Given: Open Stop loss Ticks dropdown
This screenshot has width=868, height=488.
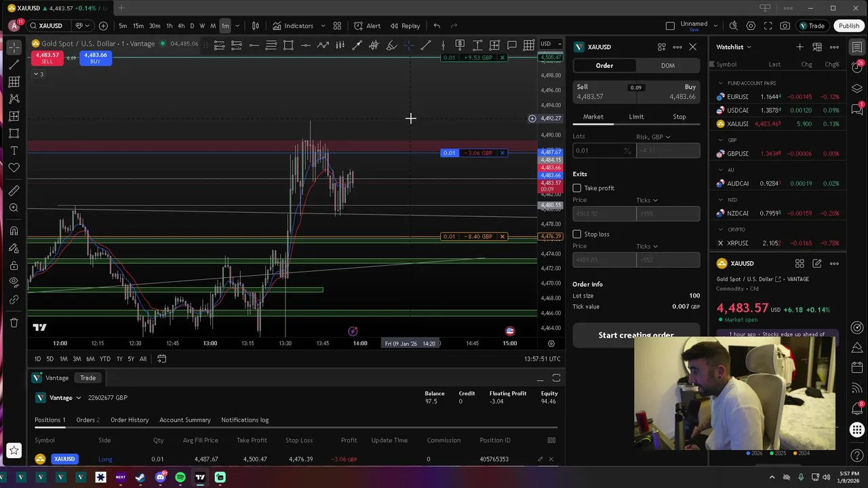Looking at the screenshot, I should (x=647, y=246).
